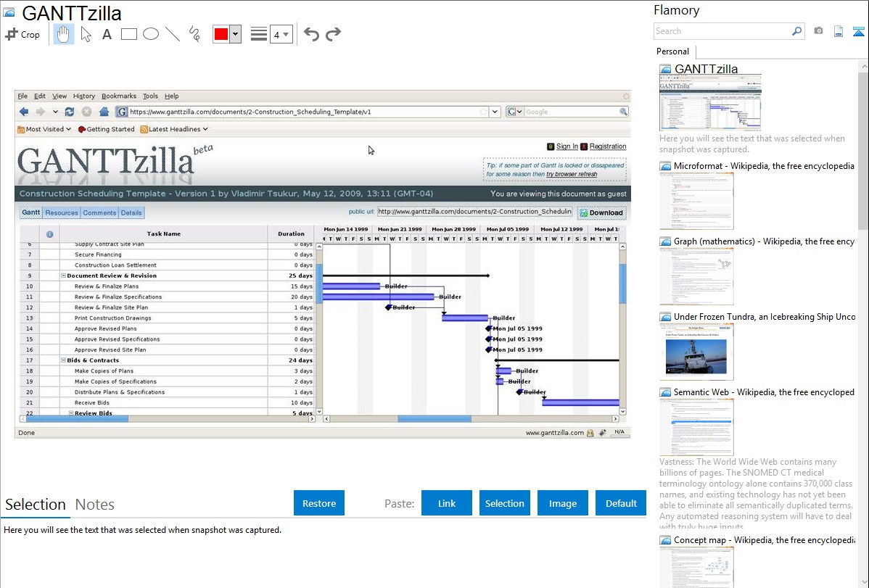Click the Sign In link
Viewport: 869px width, 588px height.
[x=567, y=146]
